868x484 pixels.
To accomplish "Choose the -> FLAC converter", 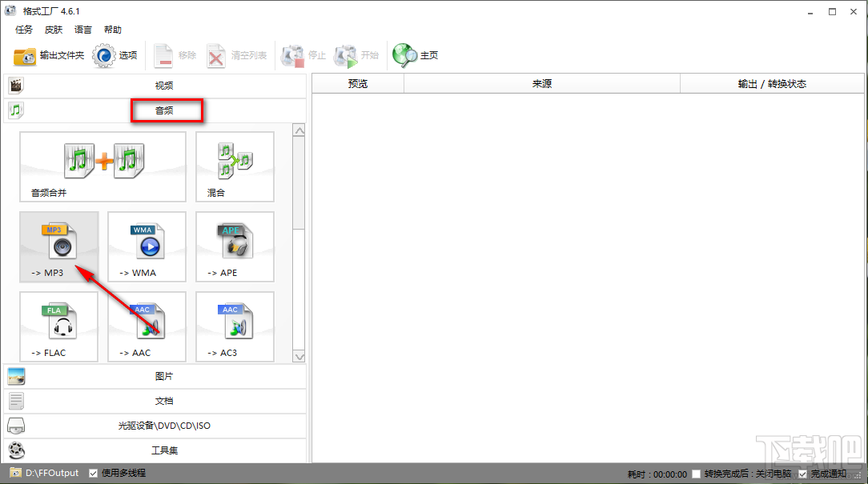I will tap(59, 327).
